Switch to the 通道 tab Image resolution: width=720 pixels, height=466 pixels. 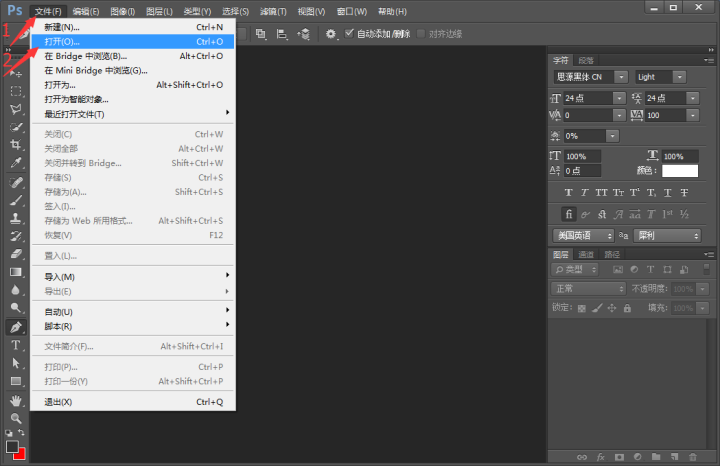586,254
